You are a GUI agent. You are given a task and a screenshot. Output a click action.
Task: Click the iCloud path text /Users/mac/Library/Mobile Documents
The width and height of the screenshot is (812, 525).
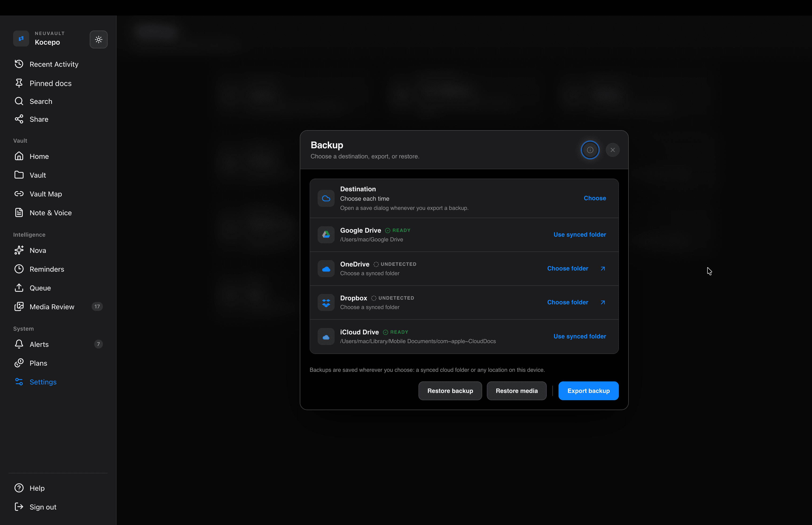point(418,341)
